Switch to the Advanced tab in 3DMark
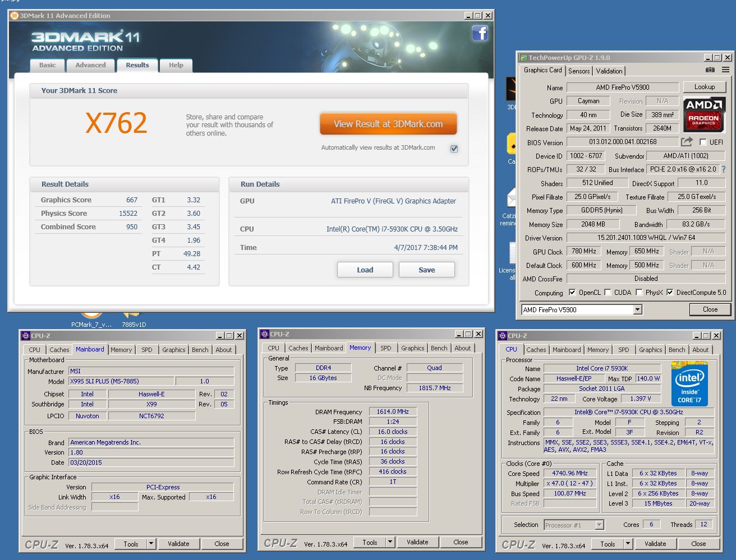 (x=90, y=66)
